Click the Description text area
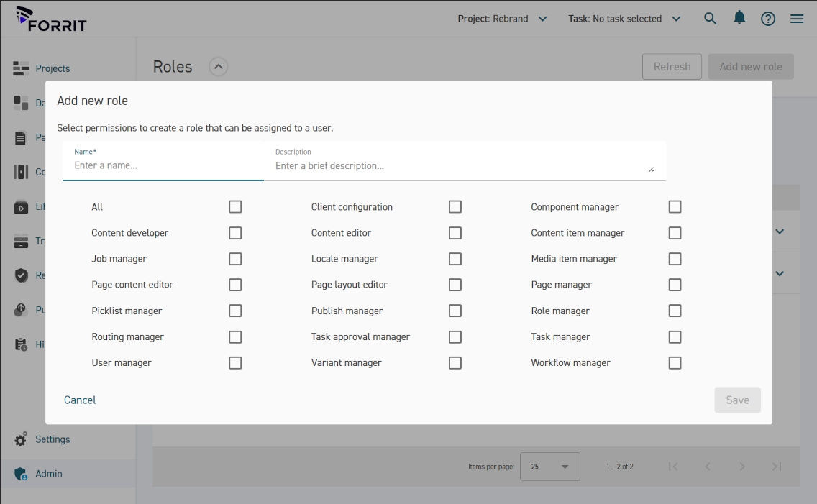The height and width of the screenshot is (504, 817). [x=460, y=165]
